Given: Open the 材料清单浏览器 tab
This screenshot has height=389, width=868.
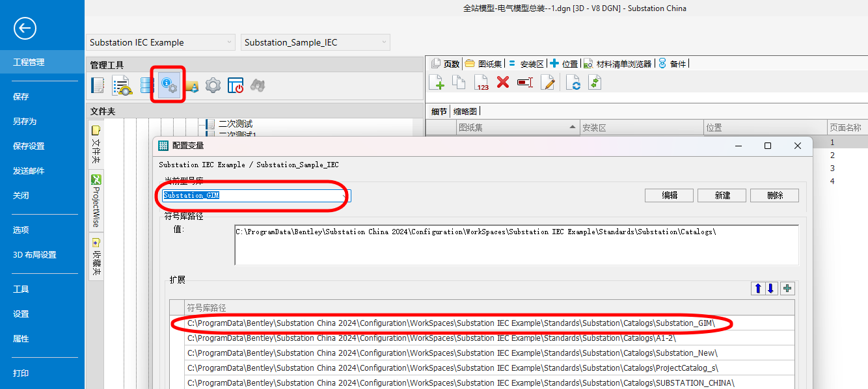Looking at the screenshot, I should click(x=617, y=64).
